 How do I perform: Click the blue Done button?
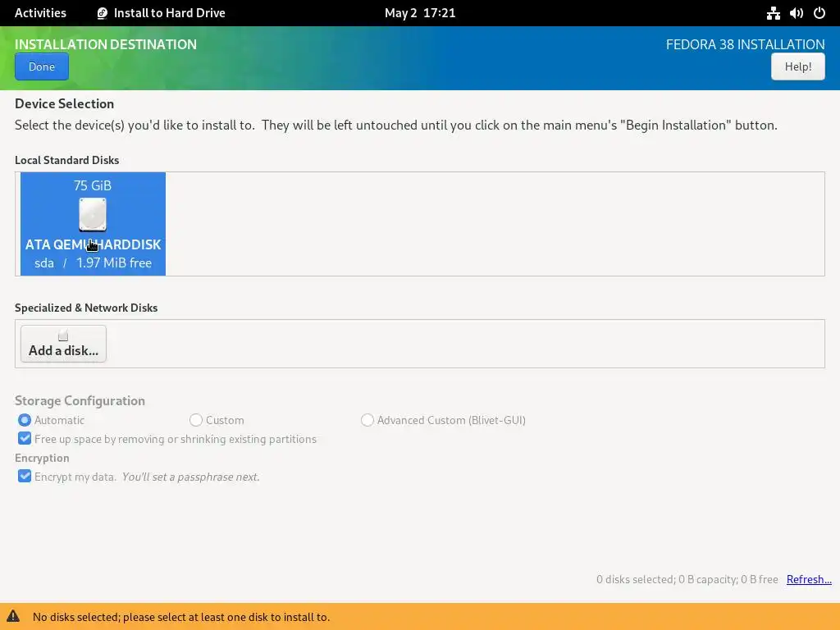(x=42, y=66)
